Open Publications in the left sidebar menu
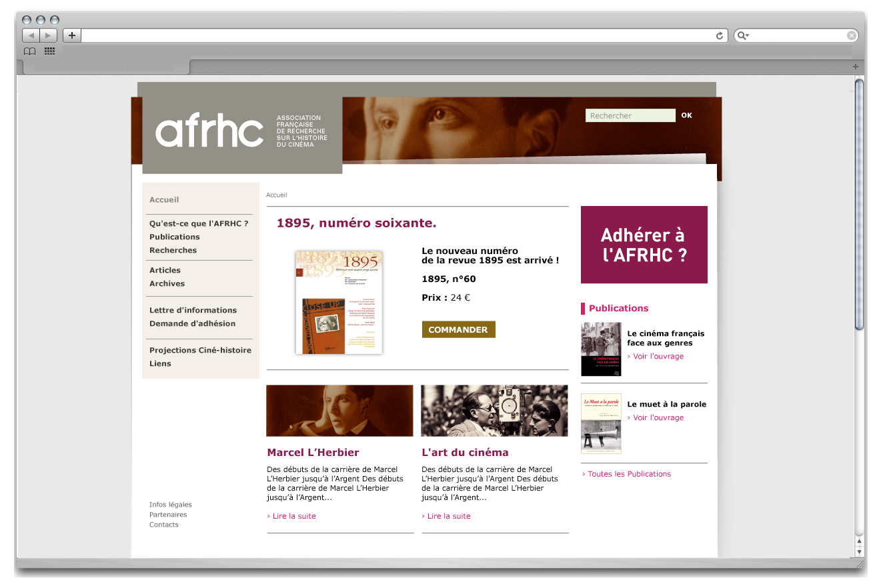Image resolution: width=879 pixels, height=588 pixels. coord(175,237)
